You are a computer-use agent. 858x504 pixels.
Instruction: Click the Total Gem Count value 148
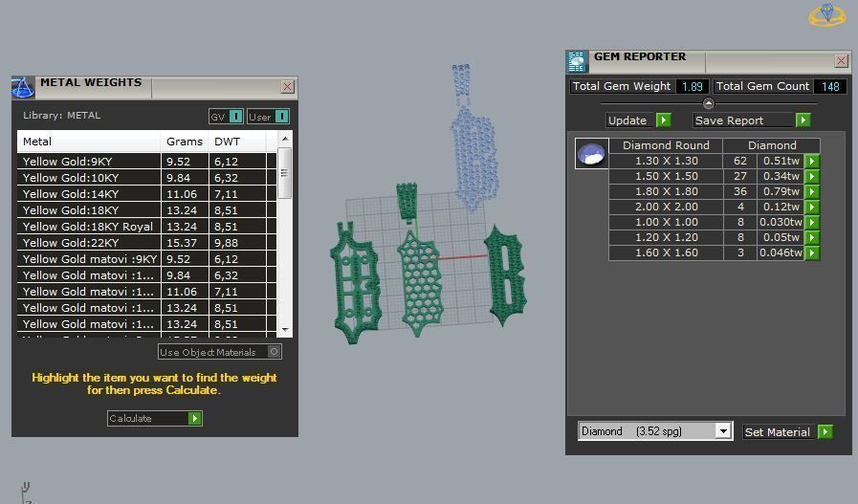coord(830,86)
